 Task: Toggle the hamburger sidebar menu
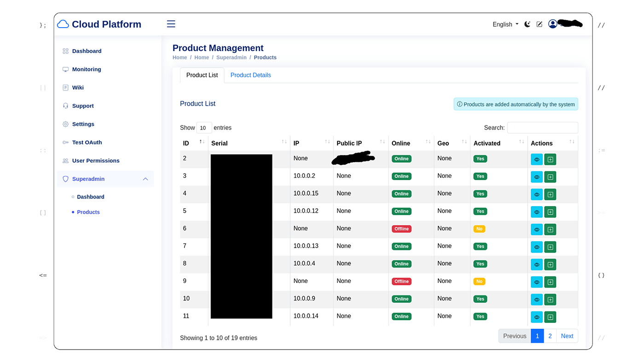(x=171, y=24)
